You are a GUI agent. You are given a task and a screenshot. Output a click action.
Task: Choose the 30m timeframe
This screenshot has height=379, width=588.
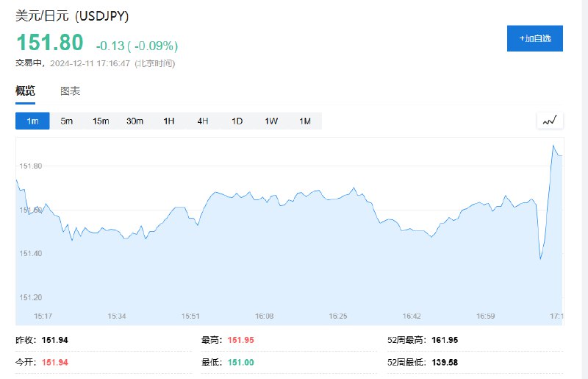135,121
